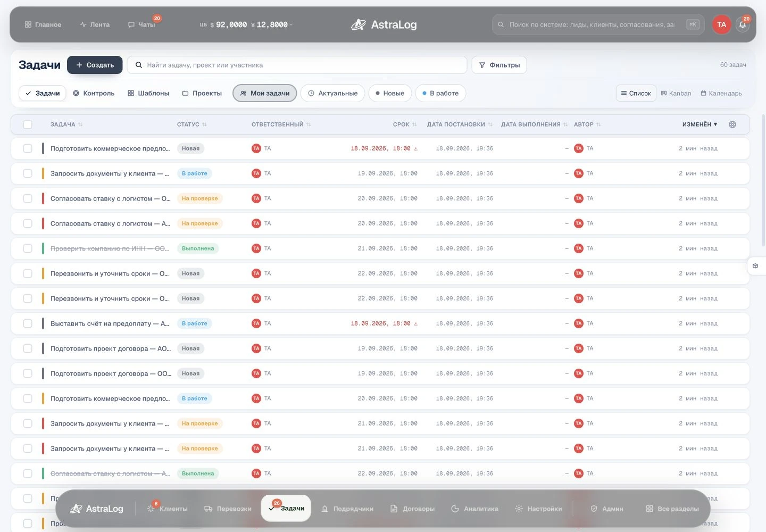
Task: Open notifications bell icon
Action: [x=743, y=24]
